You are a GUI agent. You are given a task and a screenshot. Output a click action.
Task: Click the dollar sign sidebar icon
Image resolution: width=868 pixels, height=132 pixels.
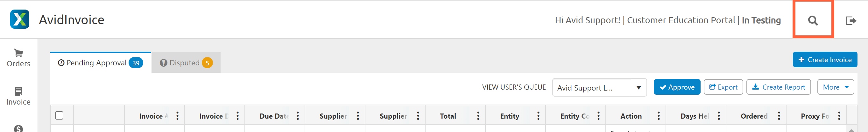point(18,128)
